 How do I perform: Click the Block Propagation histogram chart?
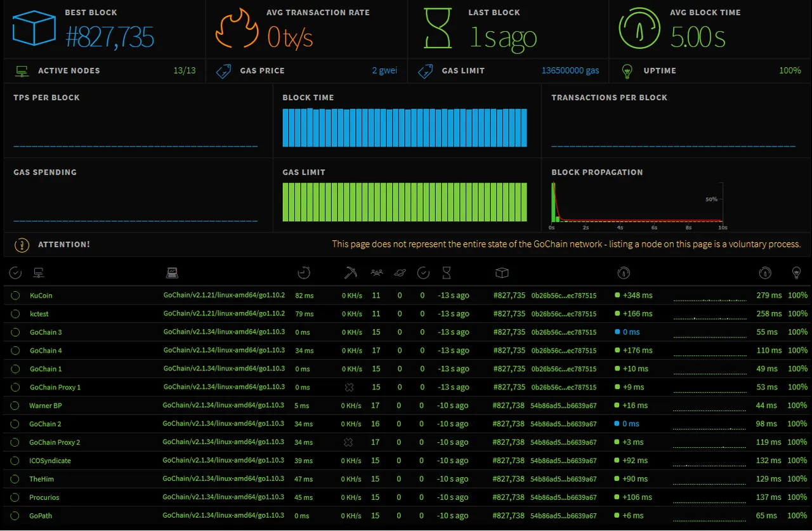(x=637, y=203)
